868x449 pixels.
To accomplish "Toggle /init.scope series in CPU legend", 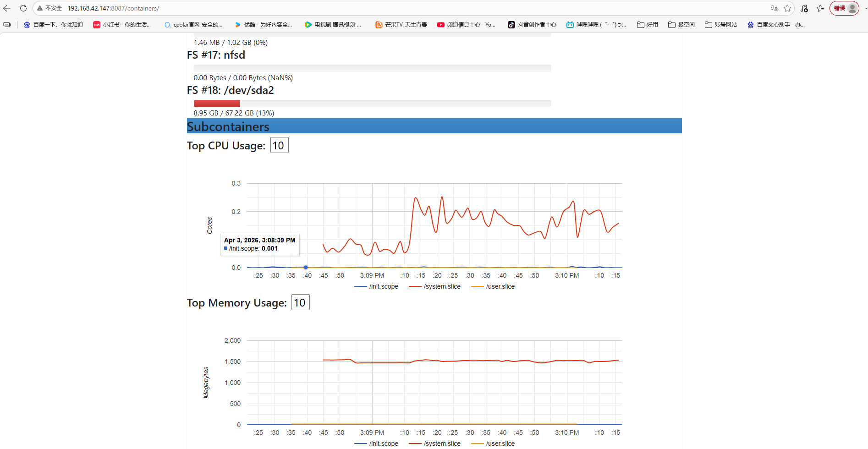I will point(377,286).
